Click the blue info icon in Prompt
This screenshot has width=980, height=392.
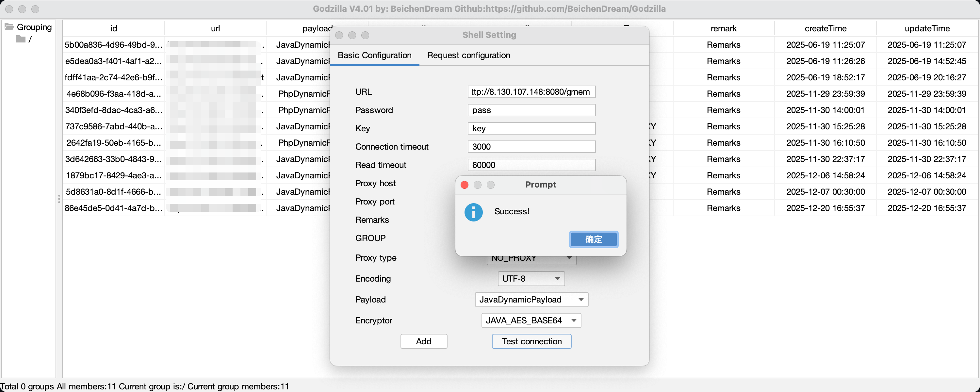(473, 212)
